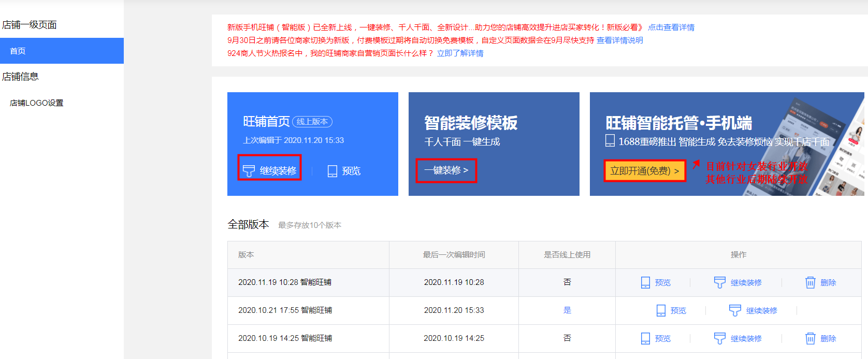Click 是 online status for 2020.10.21 version
The height and width of the screenshot is (359, 868).
(567, 310)
